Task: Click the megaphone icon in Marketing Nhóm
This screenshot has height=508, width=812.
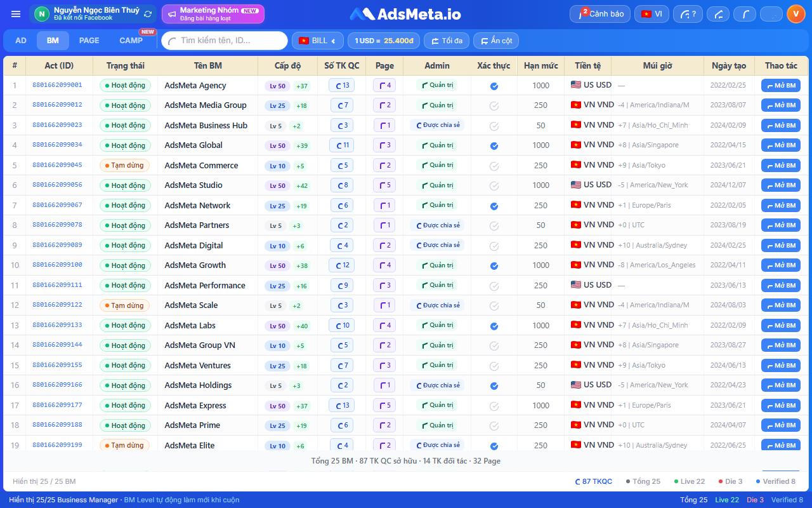Action: pos(172,14)
